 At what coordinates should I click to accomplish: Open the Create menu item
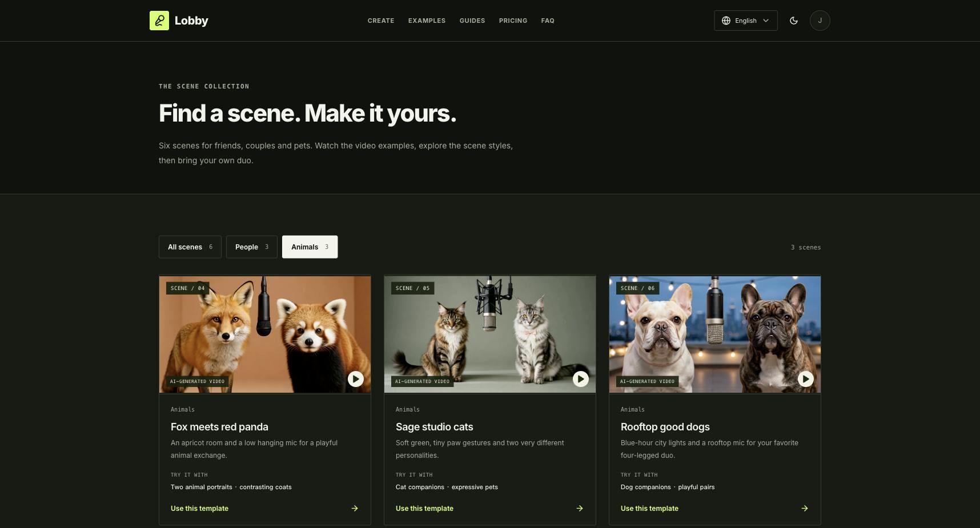point(381,21)
